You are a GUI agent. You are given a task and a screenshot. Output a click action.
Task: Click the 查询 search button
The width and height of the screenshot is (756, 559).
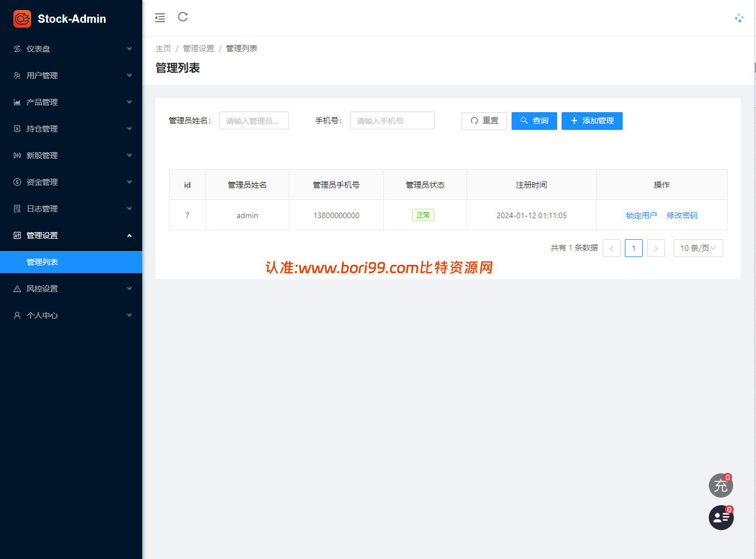pyautogui.click(x=534, y=121)
